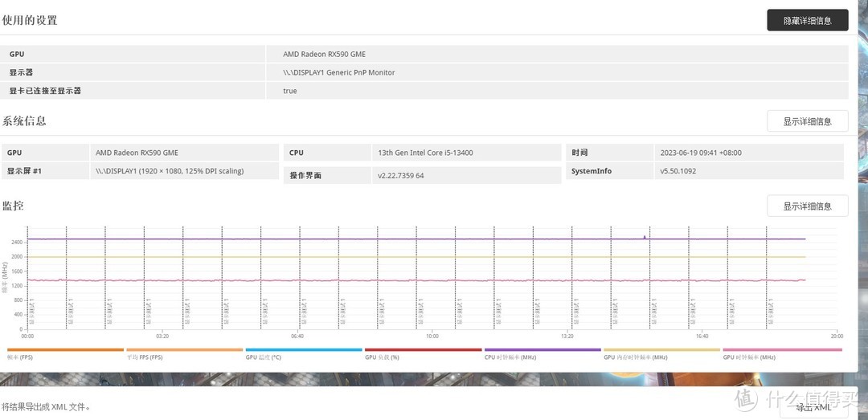
Task: Expand 系统信息 details with 显示详细信息
Action: pyautogui.click(x=807, y=121)
